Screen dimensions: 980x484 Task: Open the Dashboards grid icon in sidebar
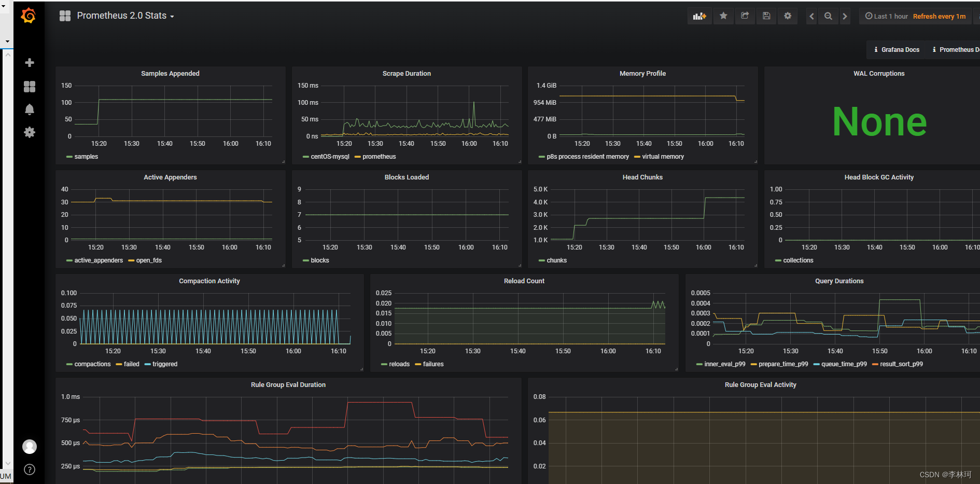pos(30,87)
